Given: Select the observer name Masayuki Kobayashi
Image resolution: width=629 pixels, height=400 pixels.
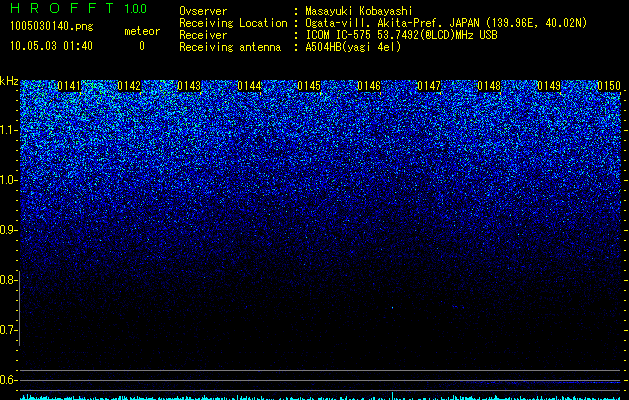Looking at the screenshot, I should pyautogui.click(x=359, y=11).
